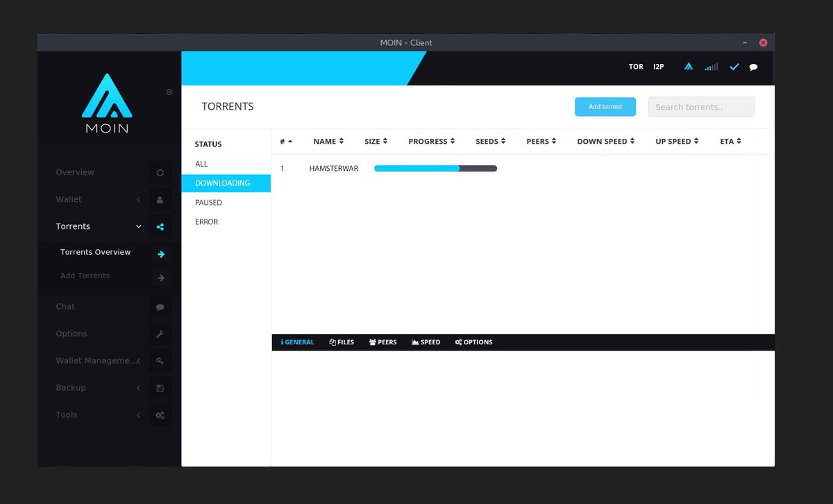Click the signal strength bars icon
Screen dimensions: 833x504
point(712,67)
